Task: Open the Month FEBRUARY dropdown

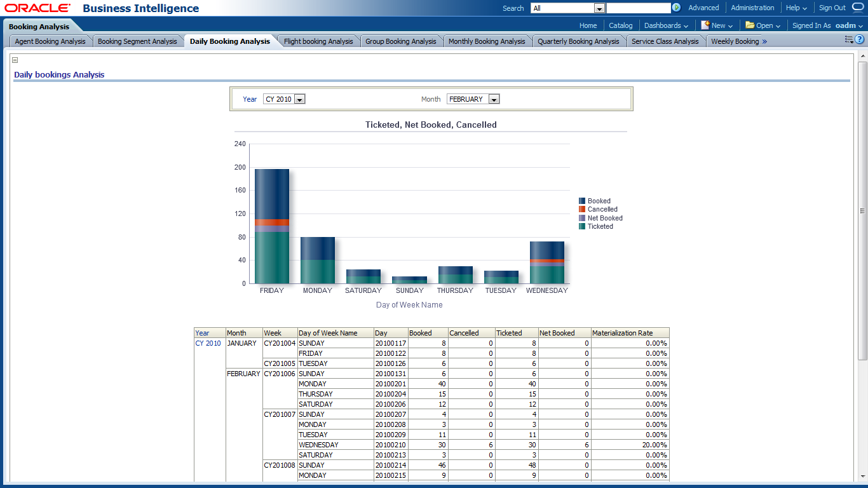Action: coord(494,99)
